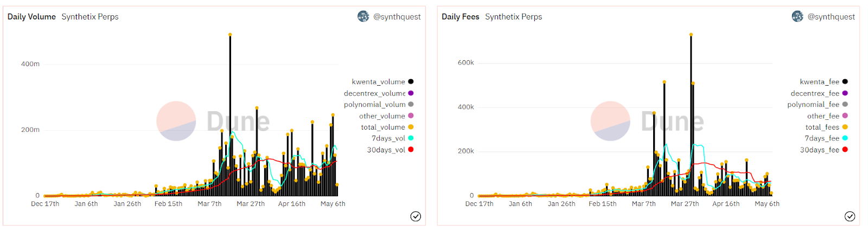Screen dimensions: 868x231
Task: Click Jan 26th date label on fees chart
Action: 561,204
